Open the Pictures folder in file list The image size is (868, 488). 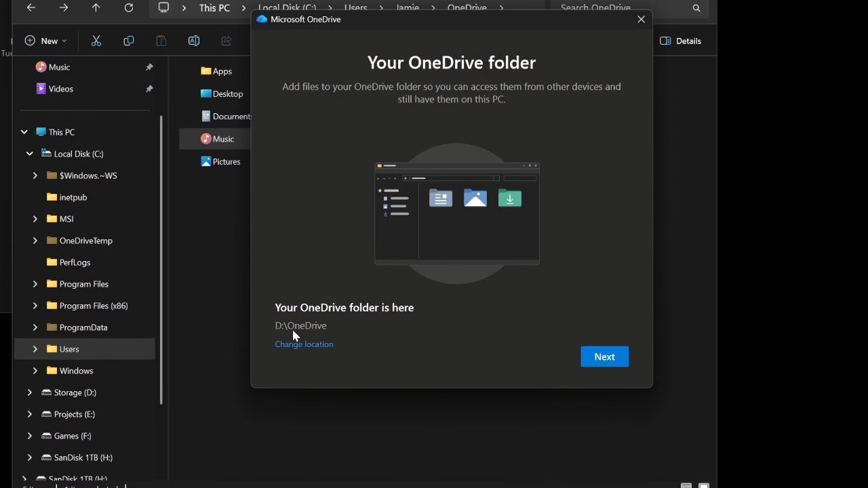coord(220,162)
